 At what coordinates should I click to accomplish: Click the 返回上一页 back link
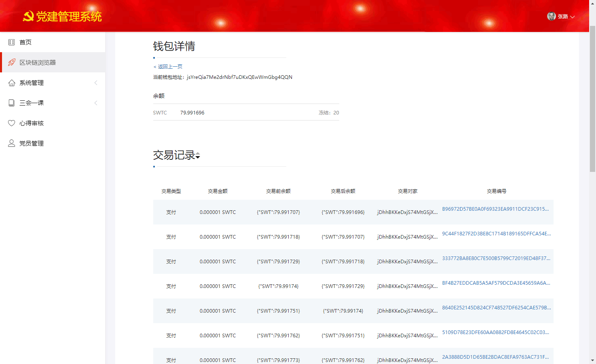pyautogui.click(x=168, y=66)
